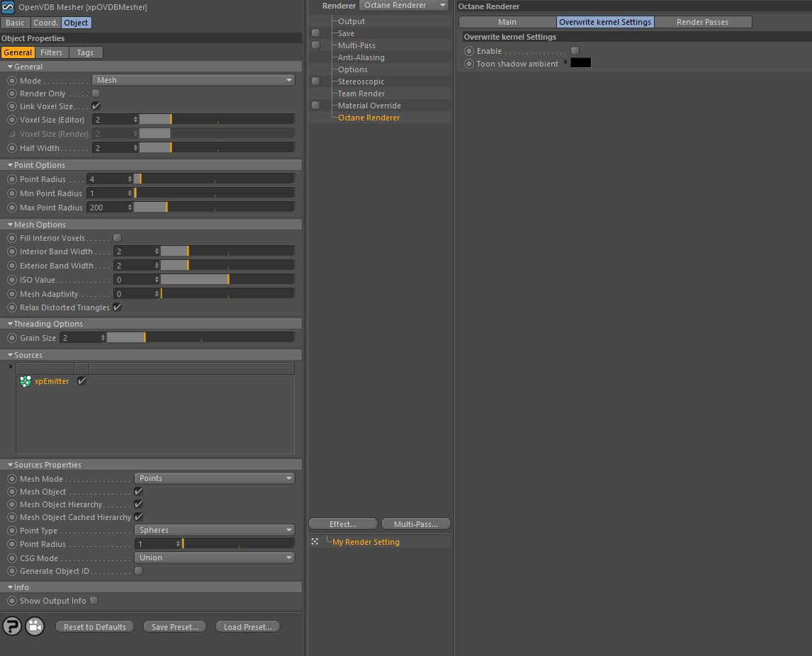
Task: Select the Object tab
Action: tap(76, 23)
